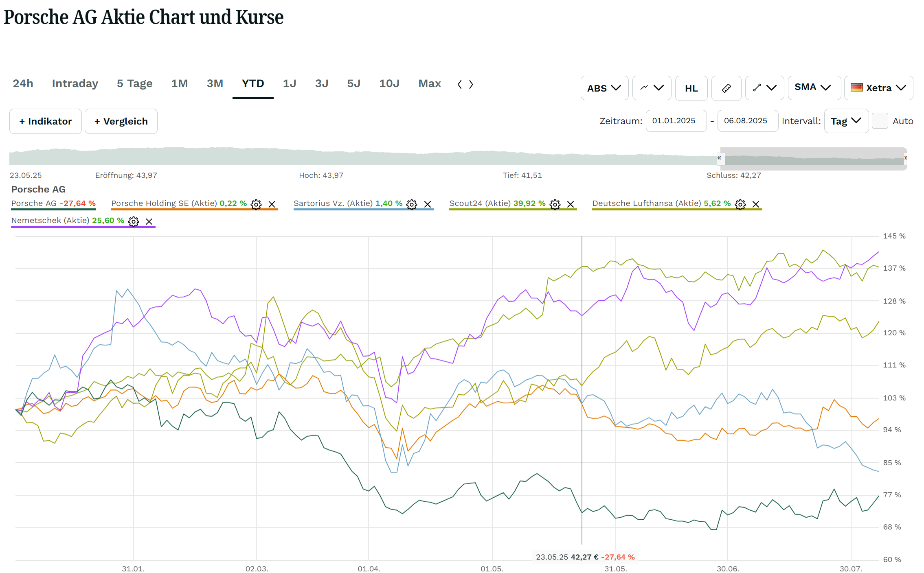Open settings gear for Scout24
924x573 pixels.
click(555, 204)
